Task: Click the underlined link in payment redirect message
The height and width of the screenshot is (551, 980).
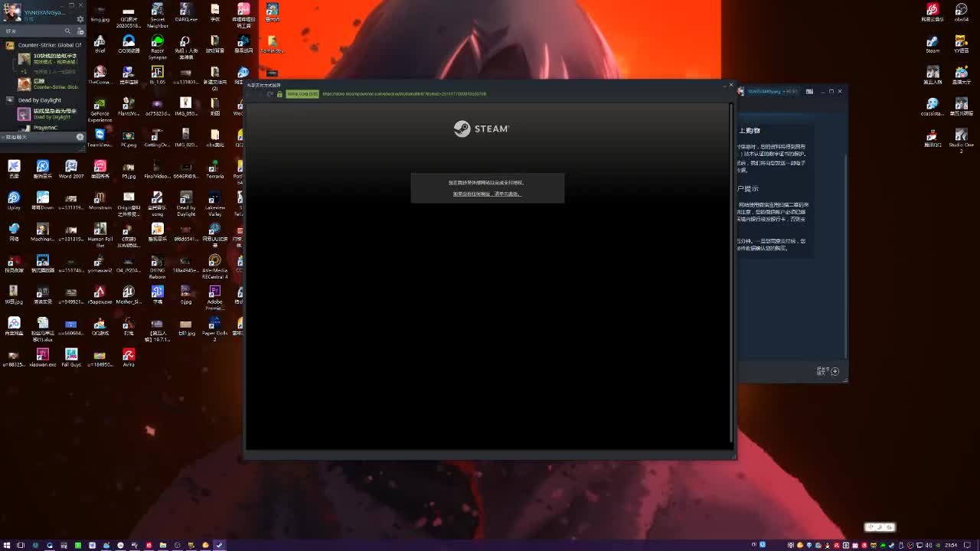Action: coord(487,194)
